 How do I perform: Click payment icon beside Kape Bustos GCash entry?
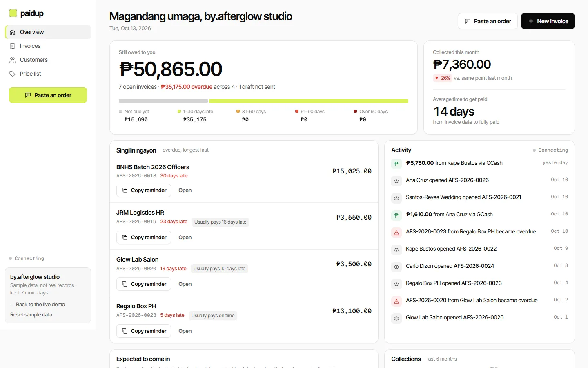[x=396, y=164]
